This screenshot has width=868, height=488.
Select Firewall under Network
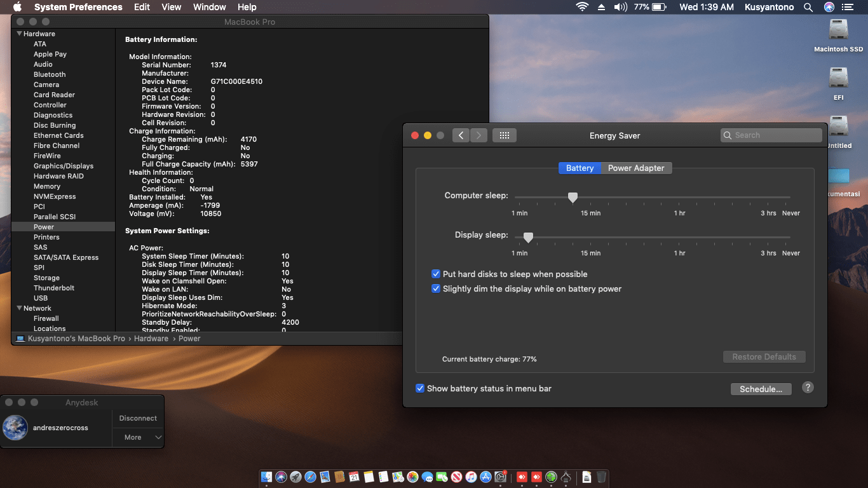(46, 318)
